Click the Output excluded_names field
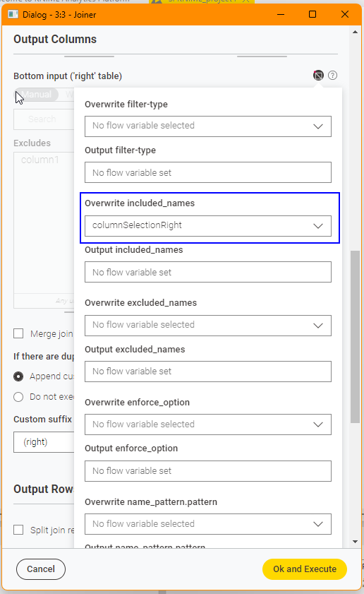Screen dimensions: 364x594 coord(207,372)
